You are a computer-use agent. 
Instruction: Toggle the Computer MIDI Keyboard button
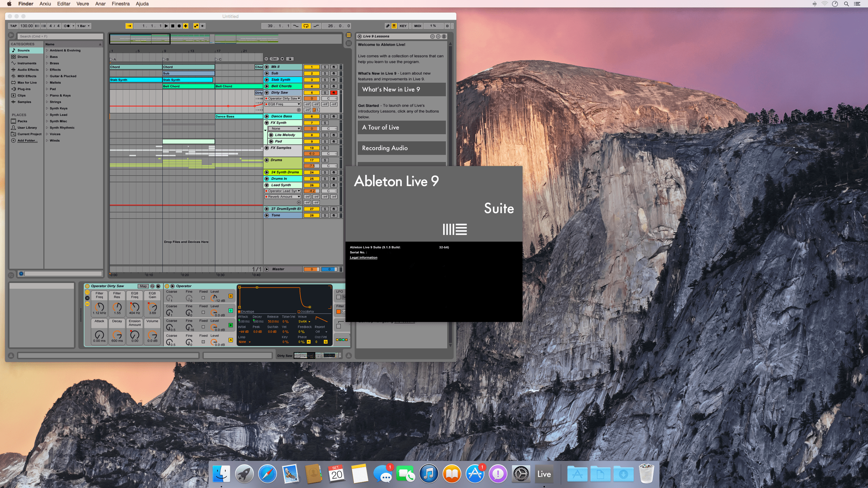pyautogui.click(x=394, y=26)
